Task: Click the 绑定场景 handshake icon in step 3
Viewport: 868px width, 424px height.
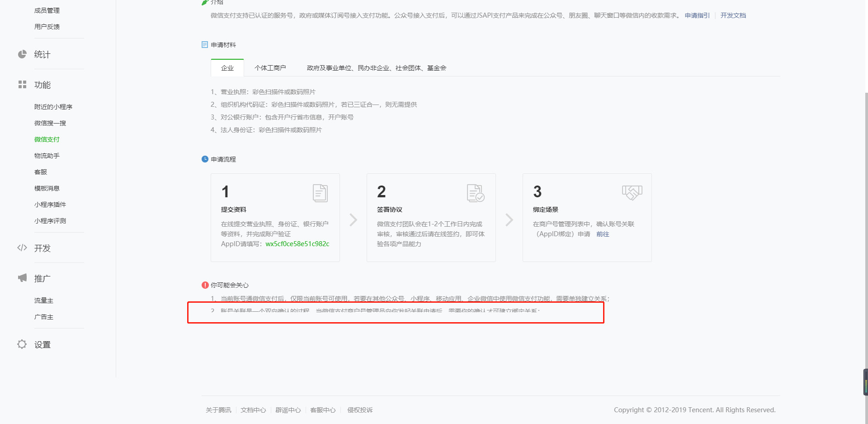Action: pos(632,193)
